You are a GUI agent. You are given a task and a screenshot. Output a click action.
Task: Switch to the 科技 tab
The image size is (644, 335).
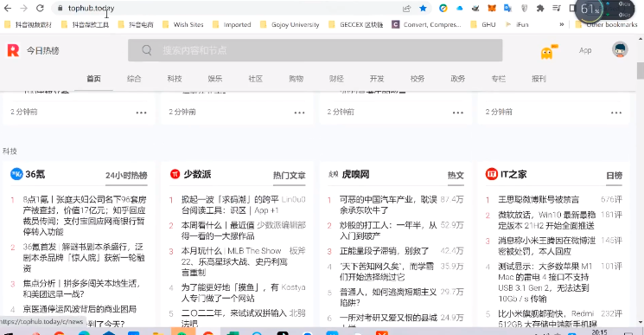[x=175, y=79]
